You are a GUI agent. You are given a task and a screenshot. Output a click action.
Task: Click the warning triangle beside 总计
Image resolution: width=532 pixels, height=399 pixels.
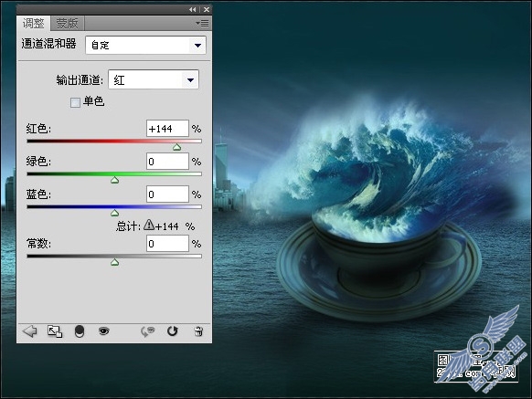pyautogui.click(x=149, y=225)
